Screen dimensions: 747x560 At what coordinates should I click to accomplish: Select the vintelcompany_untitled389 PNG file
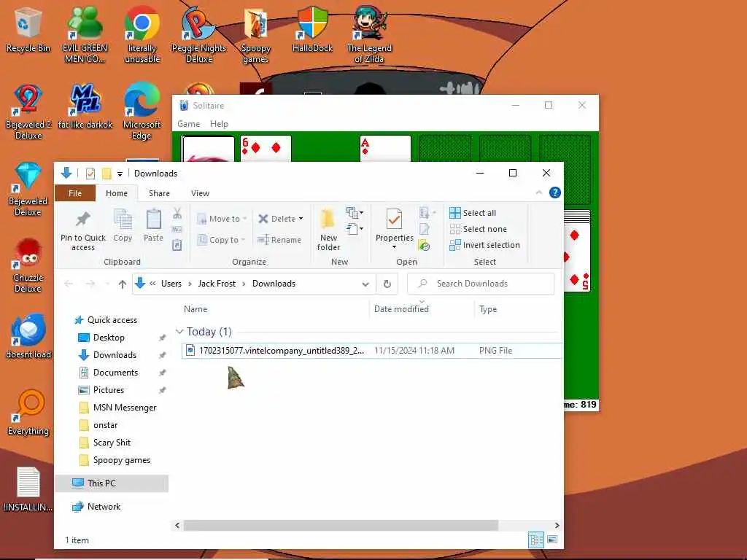click(x=371, y=351)
